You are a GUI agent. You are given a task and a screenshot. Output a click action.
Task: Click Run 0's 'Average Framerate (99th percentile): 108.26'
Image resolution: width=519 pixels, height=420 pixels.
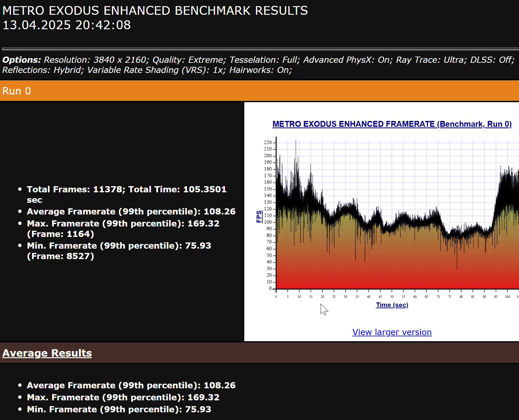pos(131,211)
